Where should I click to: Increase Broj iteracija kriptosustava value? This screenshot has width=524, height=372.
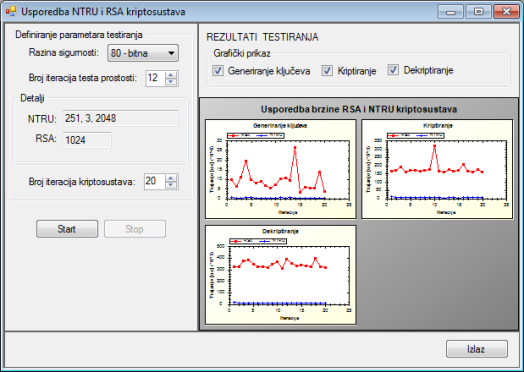click(x=171, y=178)
